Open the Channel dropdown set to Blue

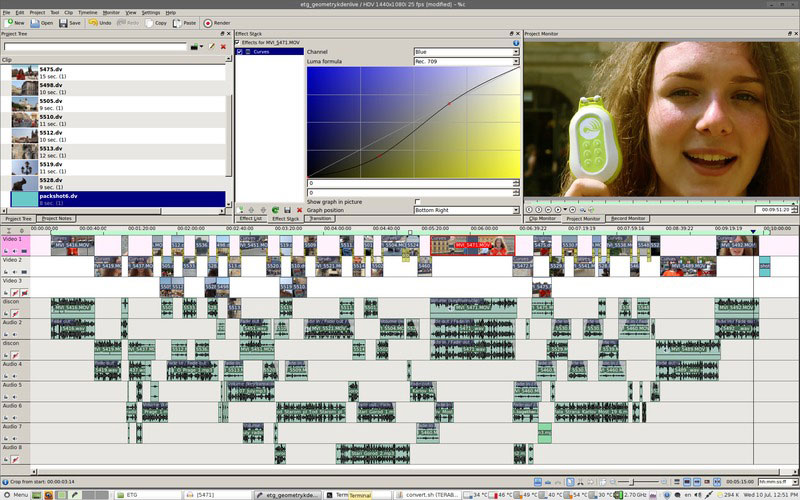(x=466, y=51)
